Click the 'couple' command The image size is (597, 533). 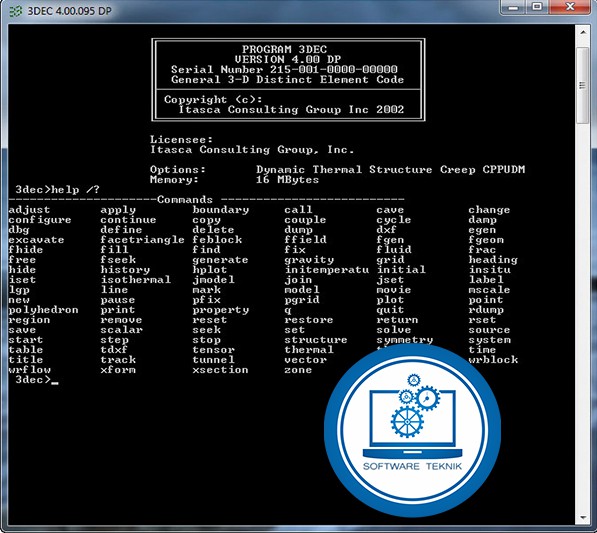pyautogui.click(x=305, y=220)
